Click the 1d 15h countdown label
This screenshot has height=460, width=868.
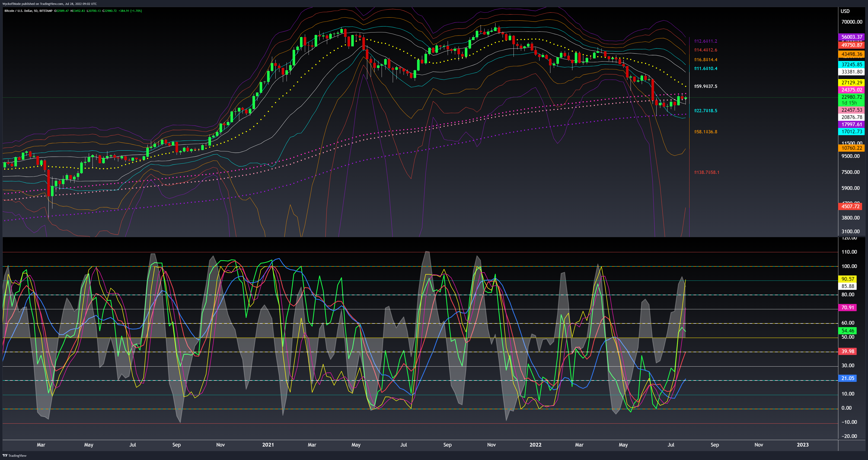point(849,103)
